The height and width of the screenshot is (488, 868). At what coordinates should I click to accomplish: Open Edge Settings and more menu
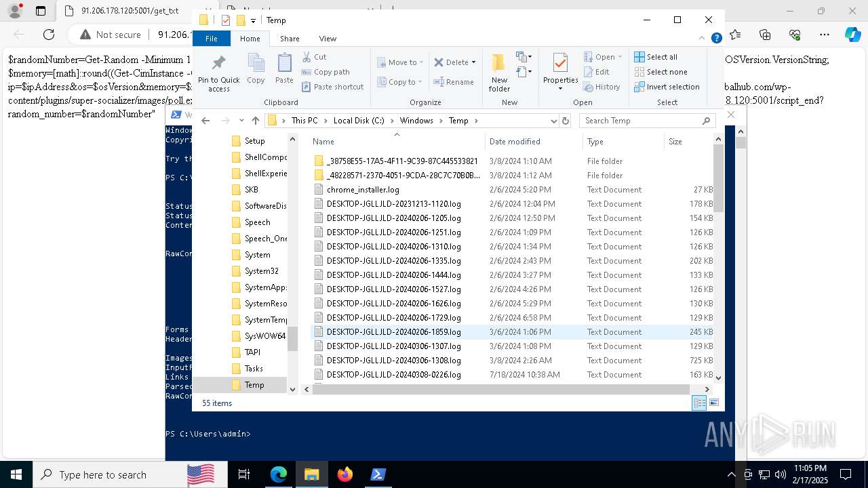pos(824,35)
